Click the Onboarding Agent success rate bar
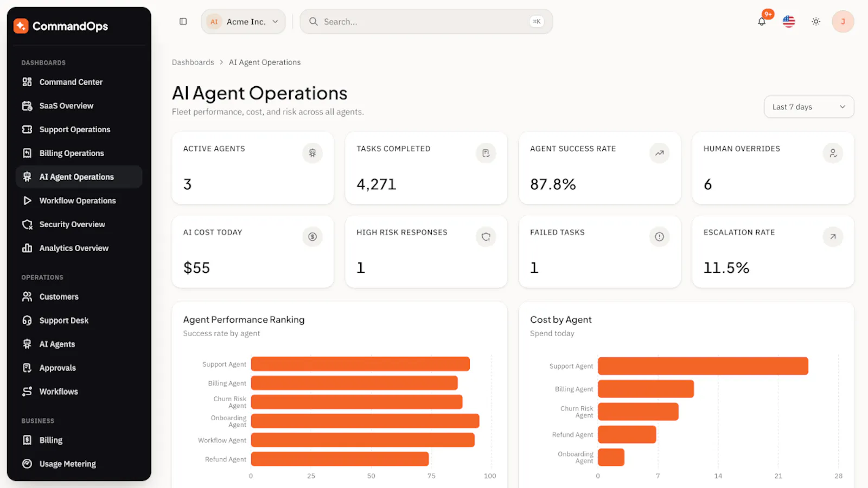This screenshot has height=488, width=868. click(x=365, y=421)
